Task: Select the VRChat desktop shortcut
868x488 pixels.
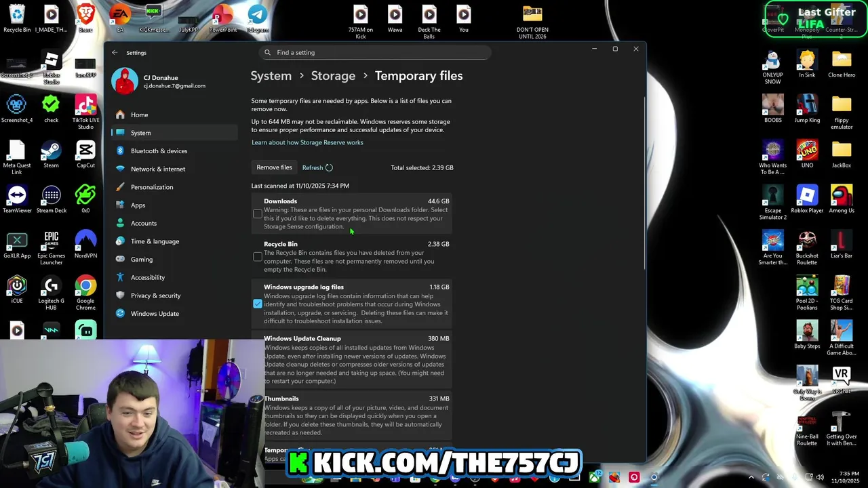Action: [x=842, y=380]
